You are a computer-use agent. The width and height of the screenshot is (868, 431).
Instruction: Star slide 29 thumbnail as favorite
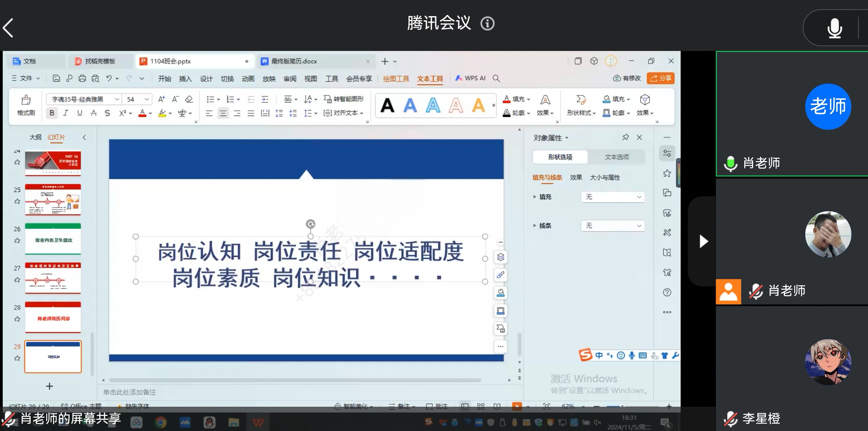click(x=16, y=359)
